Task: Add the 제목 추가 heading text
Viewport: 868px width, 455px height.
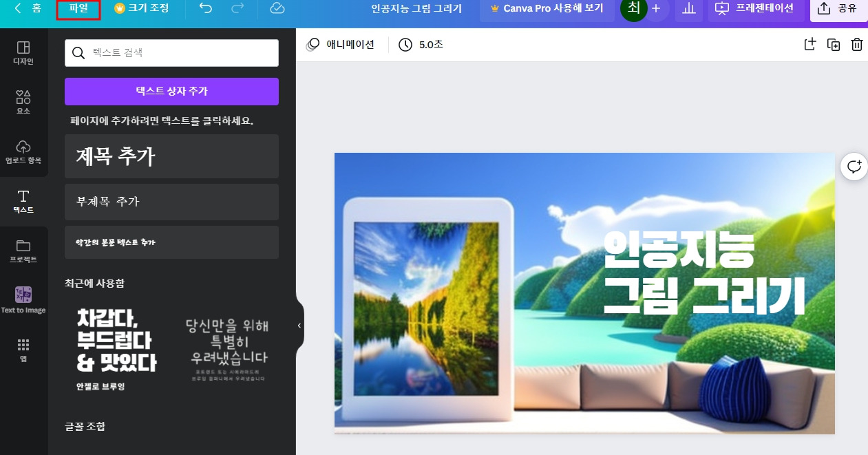Action: click(x=171, y=156)
